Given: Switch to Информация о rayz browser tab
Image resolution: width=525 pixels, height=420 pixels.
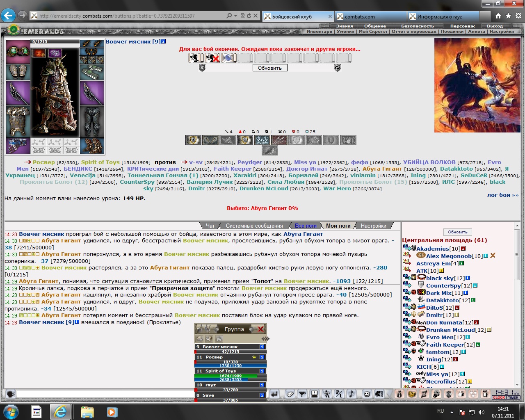Looking at the screenshot, I should (x=443, y=16).
